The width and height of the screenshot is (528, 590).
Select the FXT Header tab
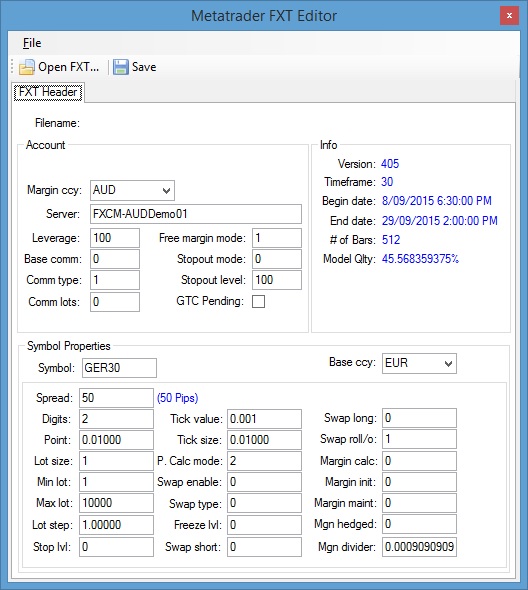pyautogui.click(x=48, y=92)
